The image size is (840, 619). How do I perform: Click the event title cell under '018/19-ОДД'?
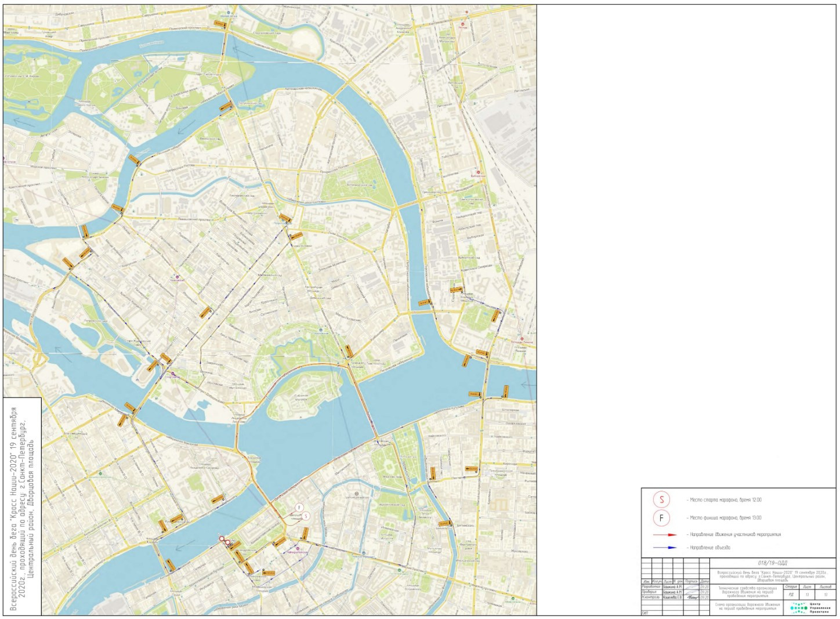pos(773,576)
